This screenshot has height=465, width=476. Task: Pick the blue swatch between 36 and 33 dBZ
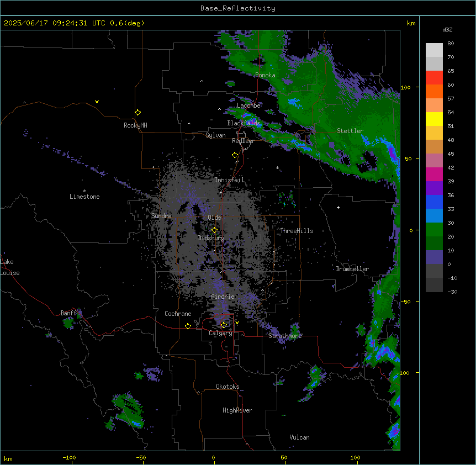click(x=434, y=202)
